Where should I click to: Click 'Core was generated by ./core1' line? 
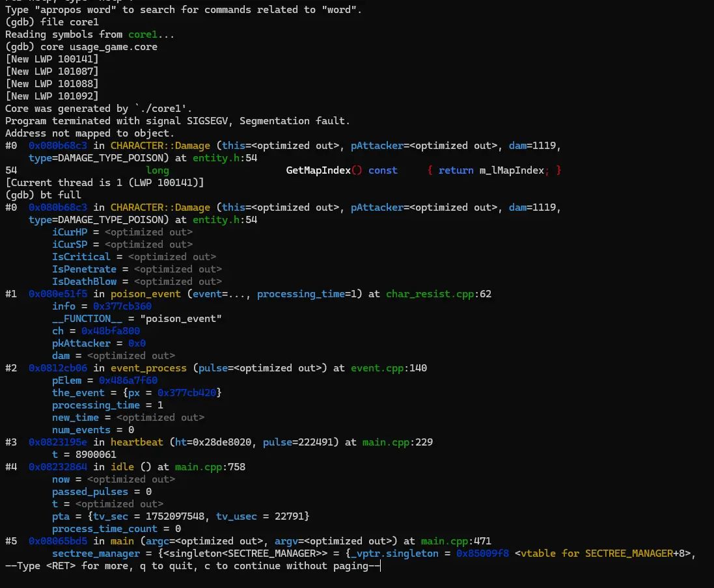coord(99,109)
